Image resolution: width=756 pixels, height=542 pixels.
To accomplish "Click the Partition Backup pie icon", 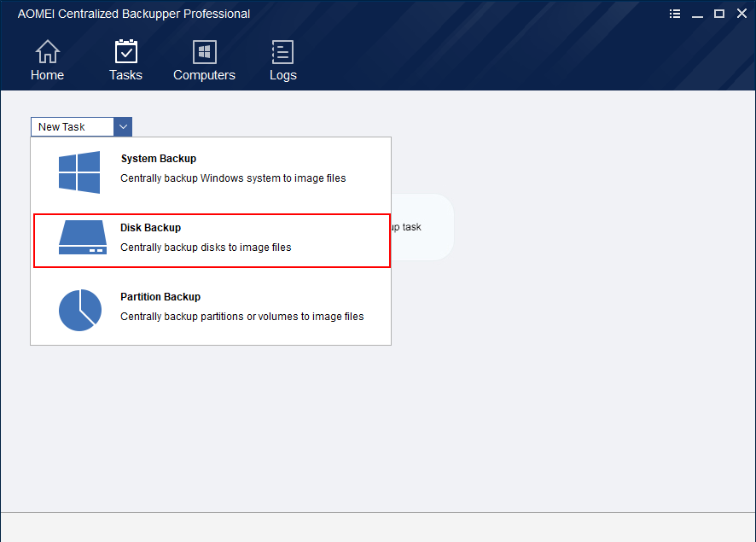I will click(80, 310).
